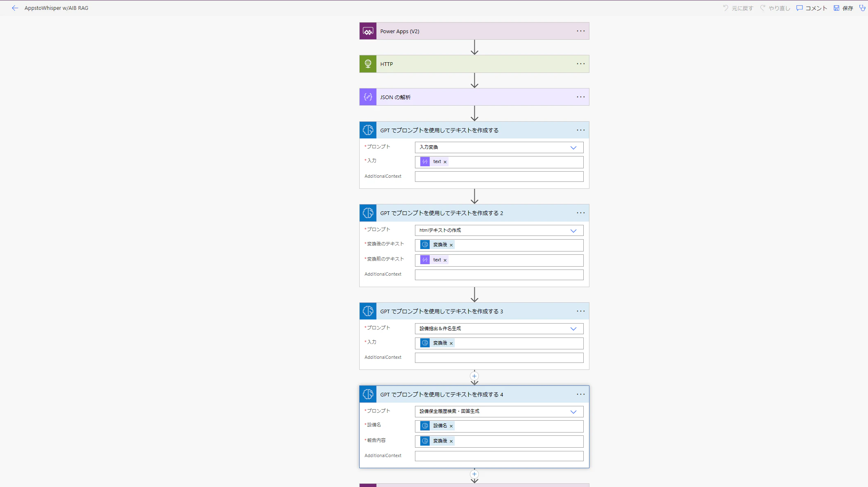Click AdditionalContext field in GPT action 3
The width and height of the screenshot is (868, 487).
[499, 358]
